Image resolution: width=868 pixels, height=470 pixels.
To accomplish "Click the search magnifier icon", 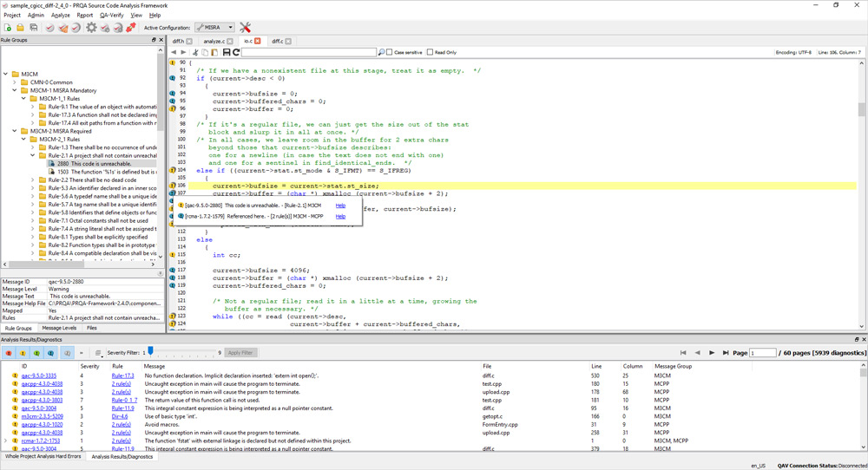I will point(381,53).
